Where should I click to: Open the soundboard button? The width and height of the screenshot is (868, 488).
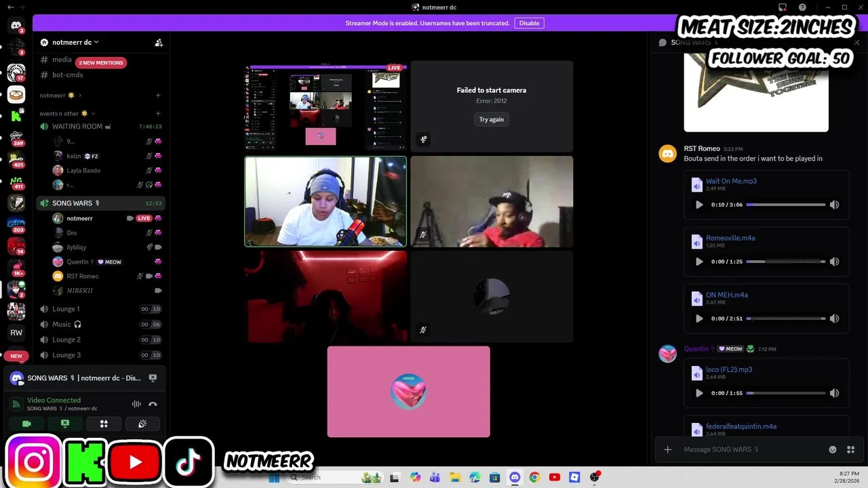click(x=142, y=424)
